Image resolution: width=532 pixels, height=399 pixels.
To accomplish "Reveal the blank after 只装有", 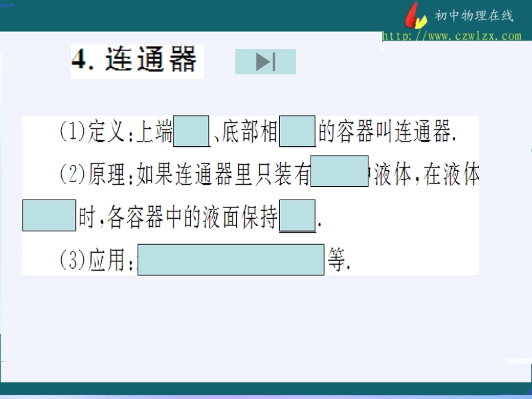I will 339,171.
